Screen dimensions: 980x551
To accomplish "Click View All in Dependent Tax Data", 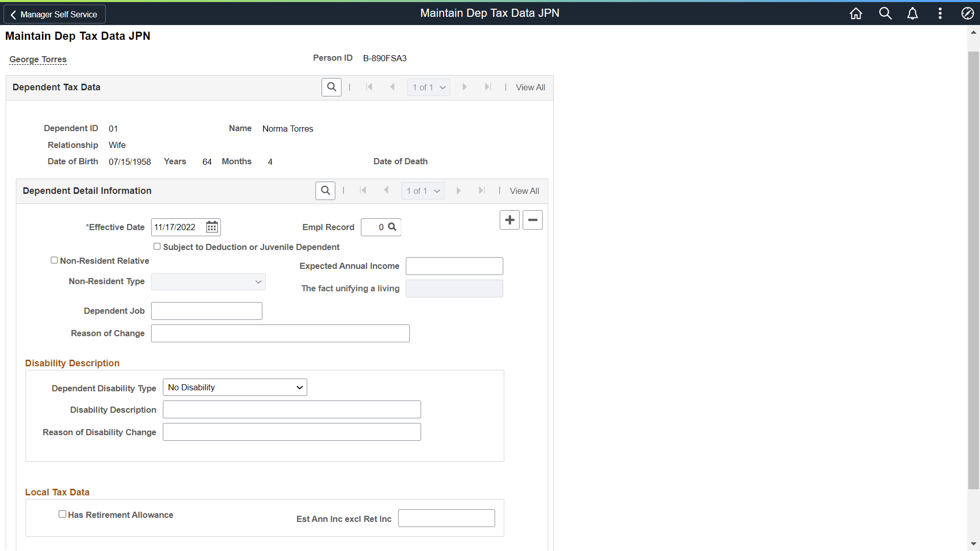I will point(530,87).
